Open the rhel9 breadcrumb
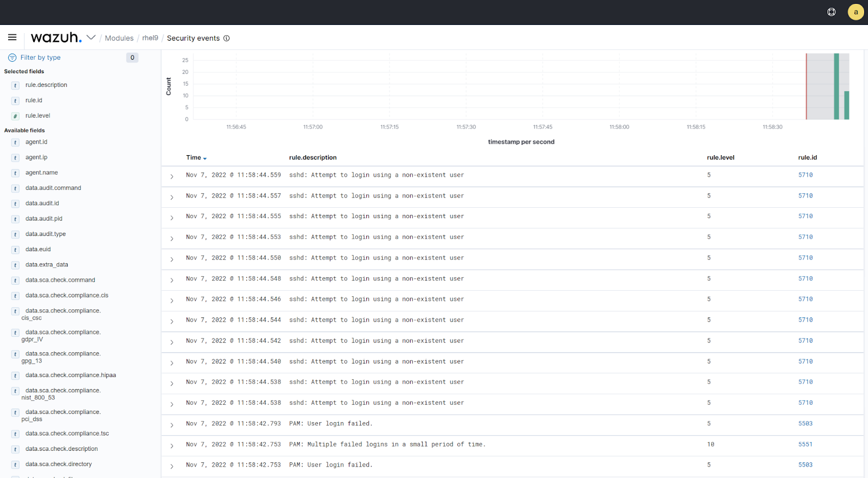This screenshot has height=478, width=868. (150, 38)
